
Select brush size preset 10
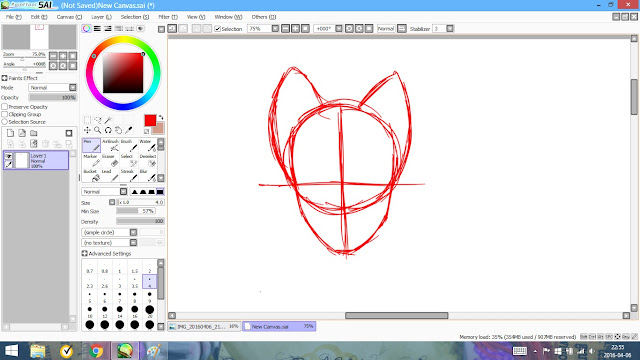[x=90, y=311]
